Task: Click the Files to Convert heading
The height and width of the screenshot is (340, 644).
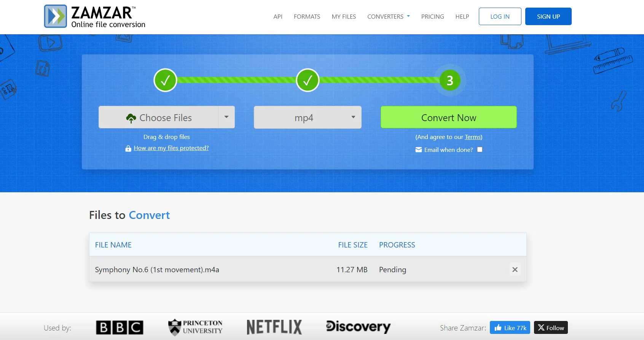Action: 129,215
